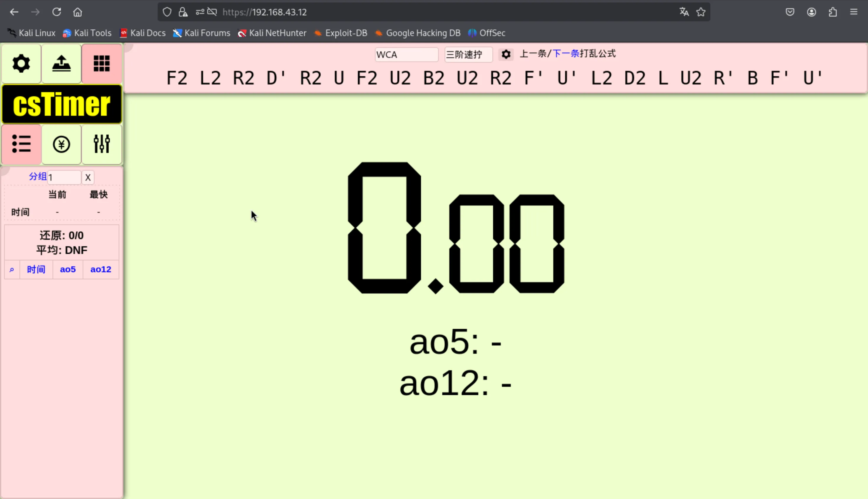Open the sliders options icon
The width and height of the screenshot is (868, 499).
[102, 144]
